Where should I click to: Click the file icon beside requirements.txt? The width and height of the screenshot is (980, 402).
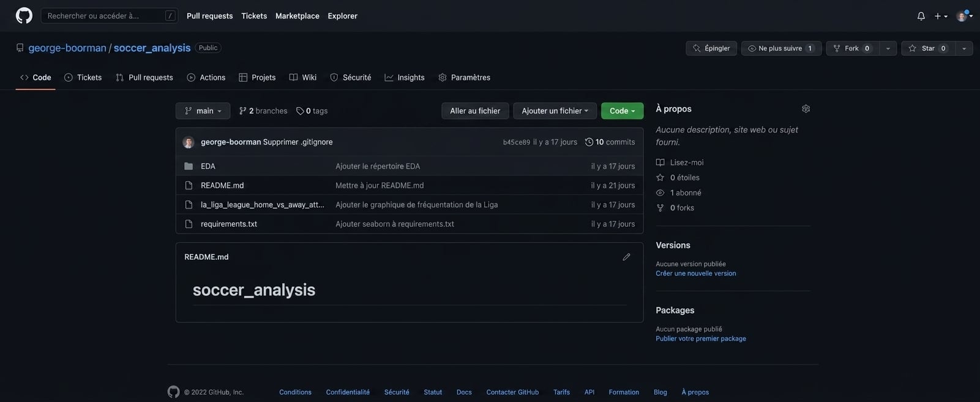189,224
